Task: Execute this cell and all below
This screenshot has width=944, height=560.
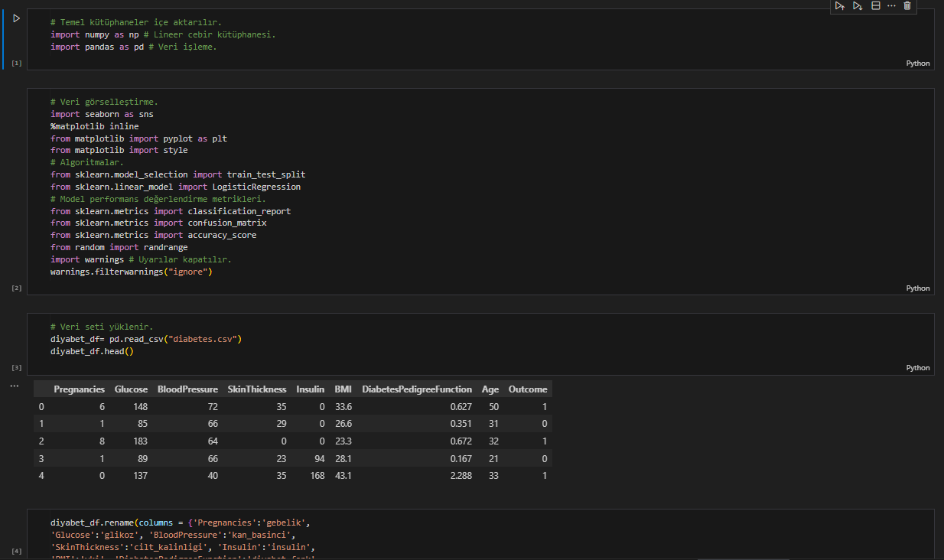Action: [x=858, y=6]
